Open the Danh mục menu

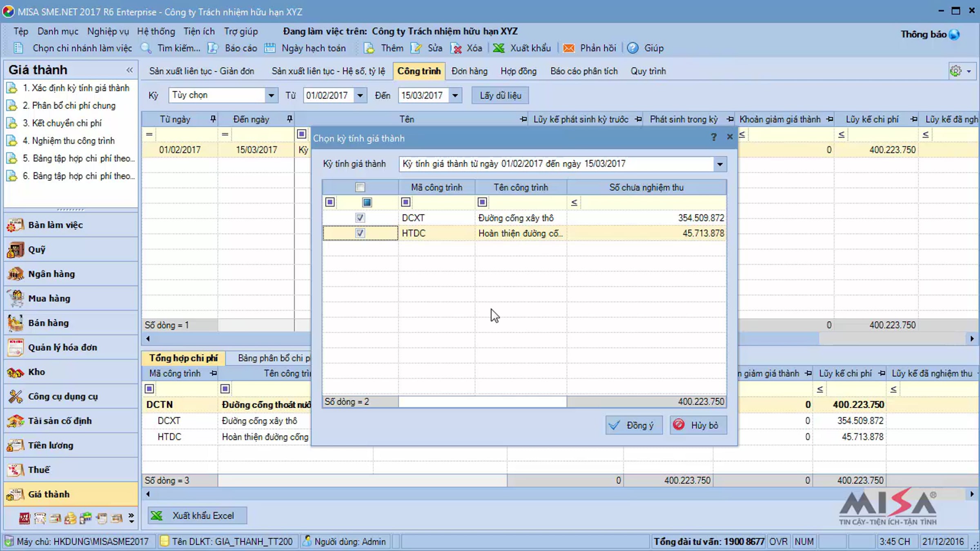tap(58, 31)
